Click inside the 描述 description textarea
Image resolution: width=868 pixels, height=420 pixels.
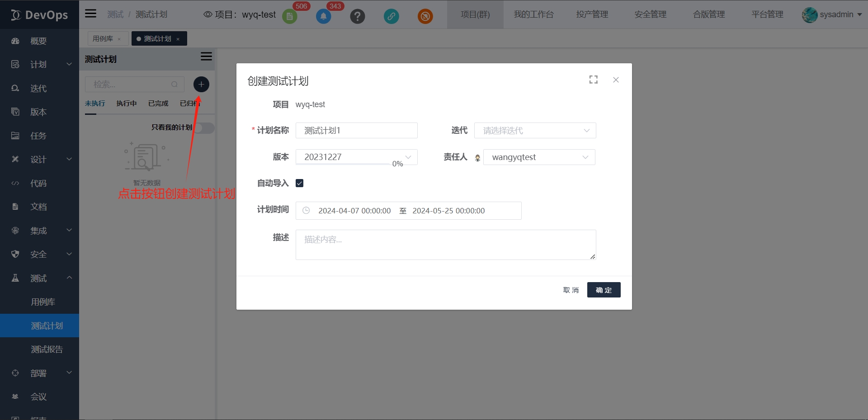(445, 244)
